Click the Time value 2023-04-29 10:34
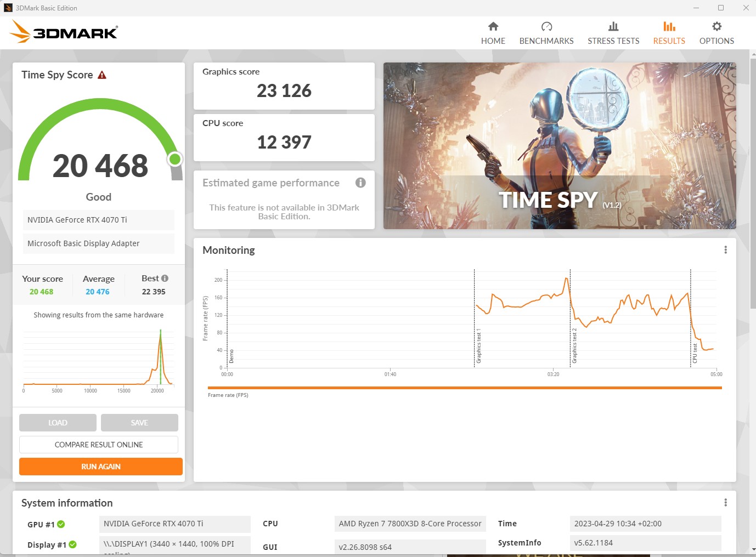This screenshot has width=756, height=557. (645, 524)
